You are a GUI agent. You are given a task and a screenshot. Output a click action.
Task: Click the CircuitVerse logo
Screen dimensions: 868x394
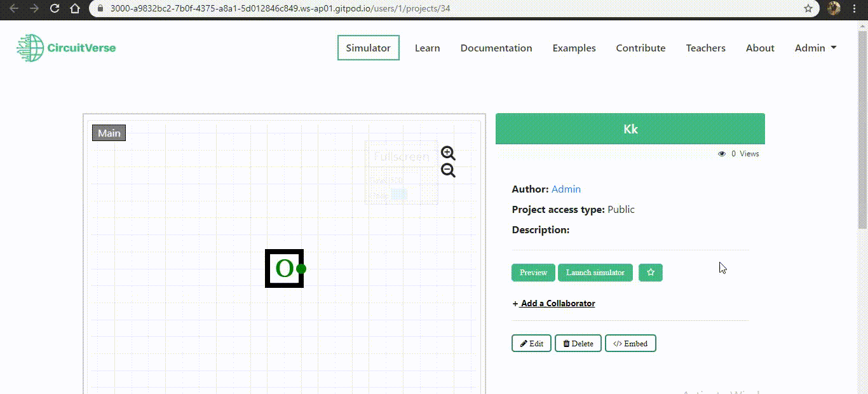[66, 48]
